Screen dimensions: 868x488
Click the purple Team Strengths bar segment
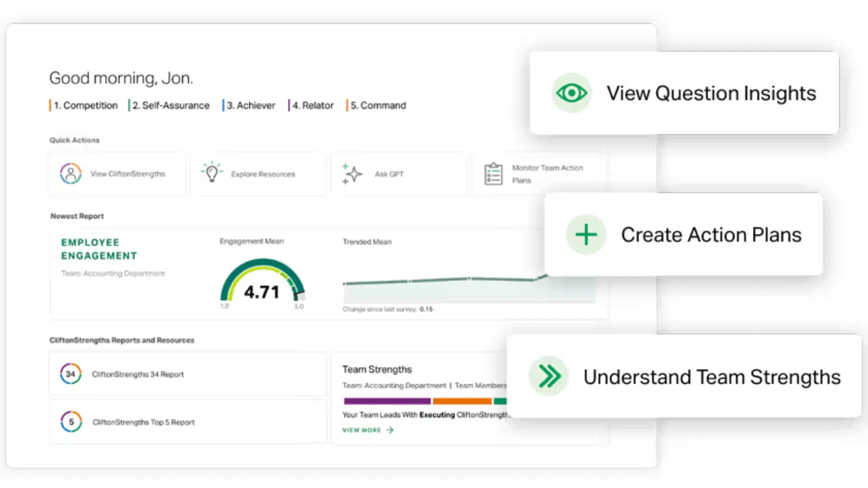387,401
